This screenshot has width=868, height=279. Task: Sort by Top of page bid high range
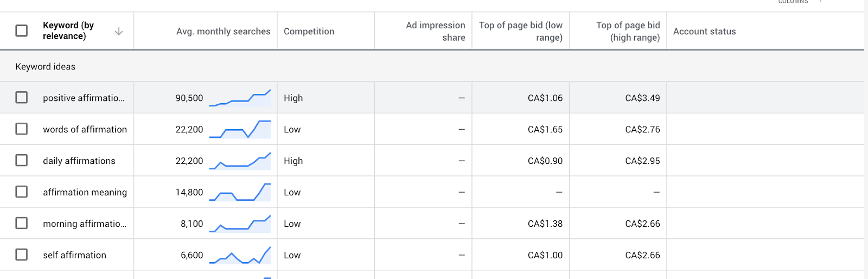click(628, 31)
